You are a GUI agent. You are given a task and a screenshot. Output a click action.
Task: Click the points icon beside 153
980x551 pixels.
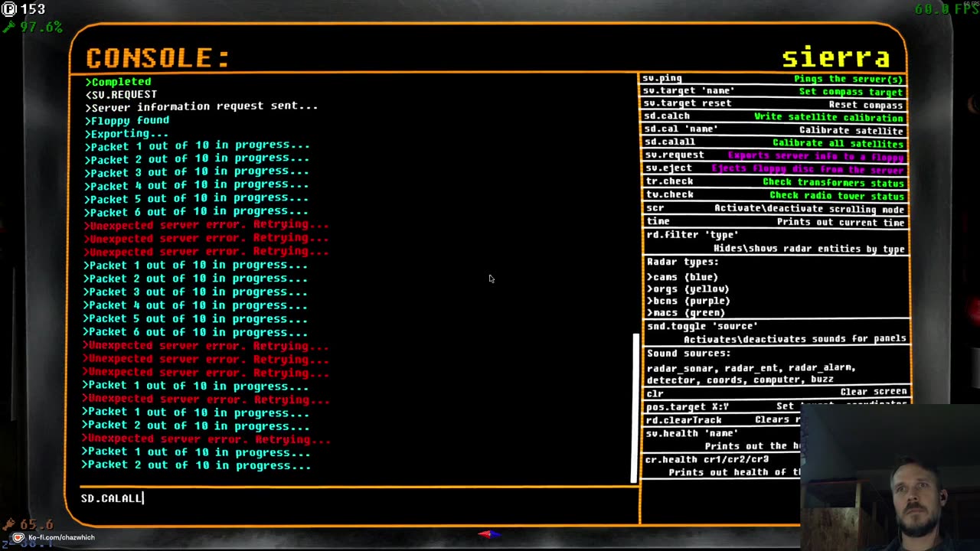[9, 9]
